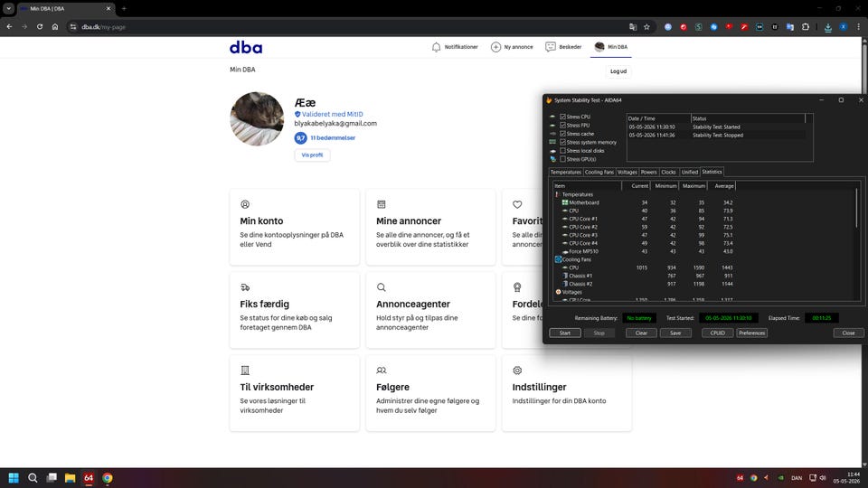The height and width of the screenshot is (488, 868).
Task: Select the CPU Core #3 row
Action: 645,235
